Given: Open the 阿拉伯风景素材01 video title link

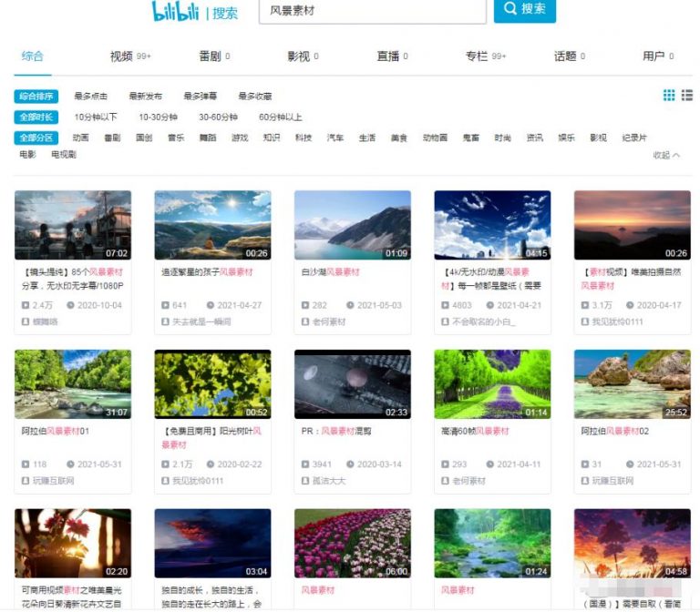Looking at the screenshot, I should tap(56, 431).
